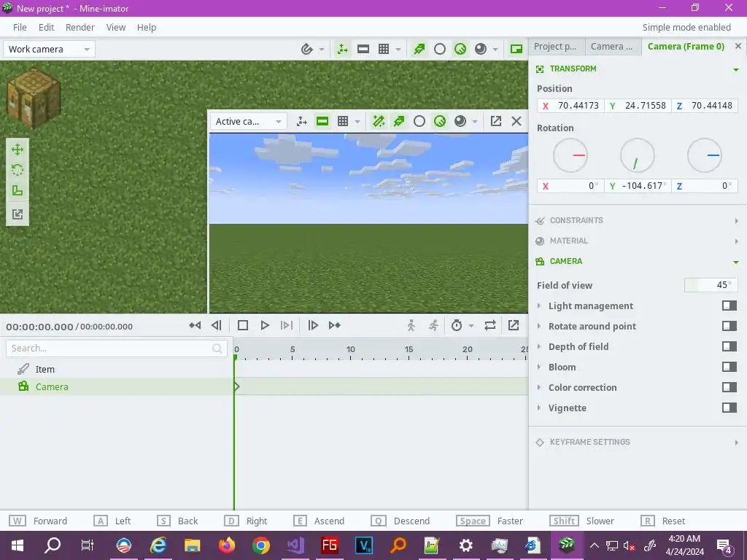Select the rendered sphere view in main toolbar
The image size is (747, 560).
[481, 49]
